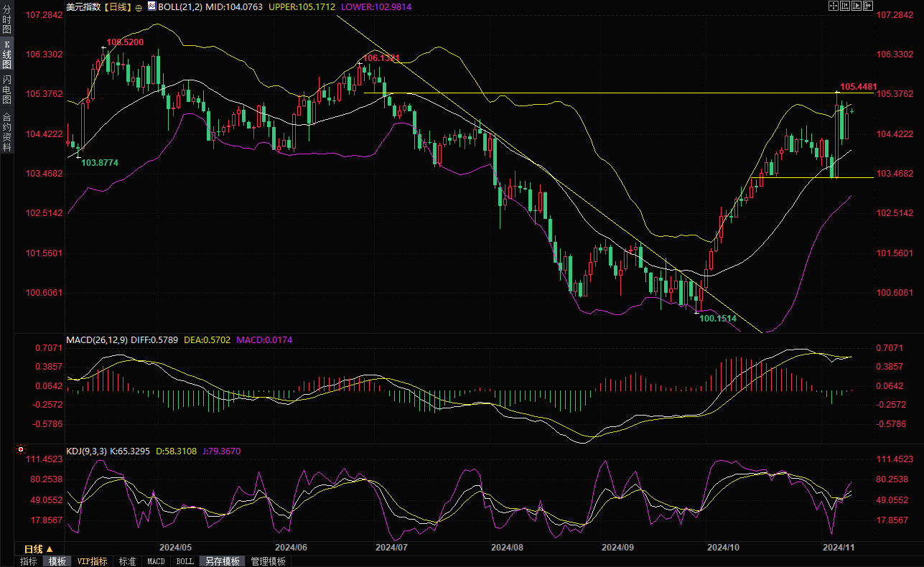Open the VIP指标 tab
The image size is (924, 567).
93,561
